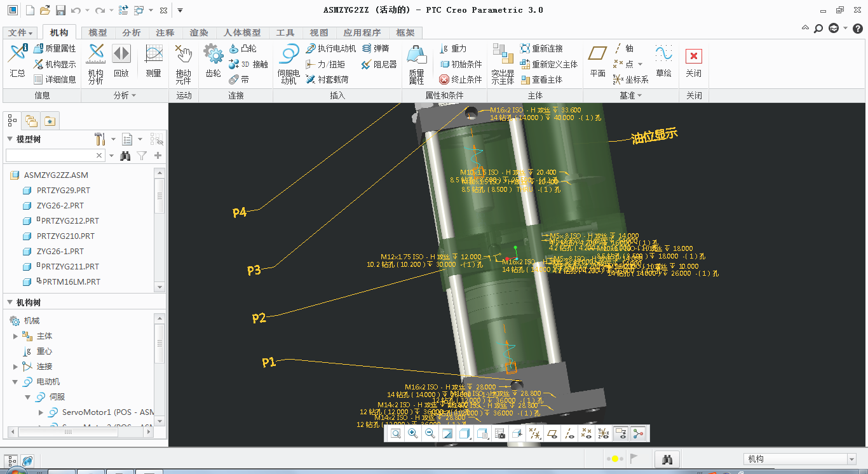Insert a 弹簧 spring
This screenshot has height=474, width=868.
375,48
